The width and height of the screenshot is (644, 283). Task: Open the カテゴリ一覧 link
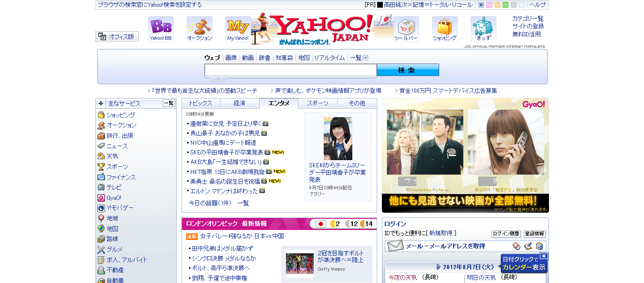[528, 19]
